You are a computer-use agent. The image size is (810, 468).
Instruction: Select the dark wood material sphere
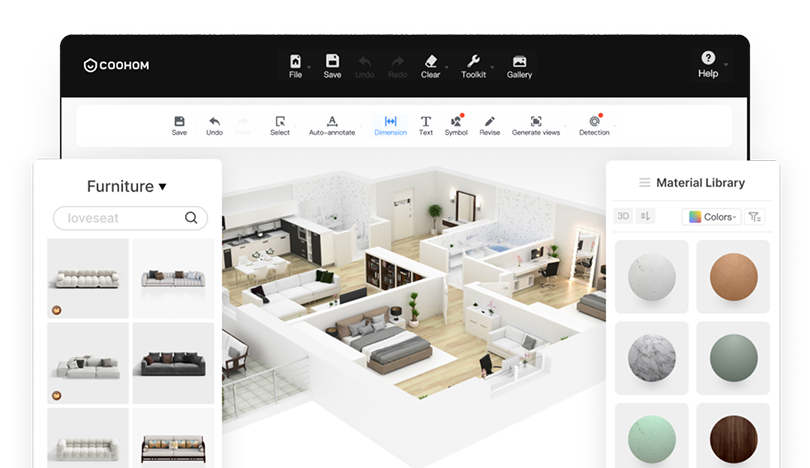tap(734, 439)
